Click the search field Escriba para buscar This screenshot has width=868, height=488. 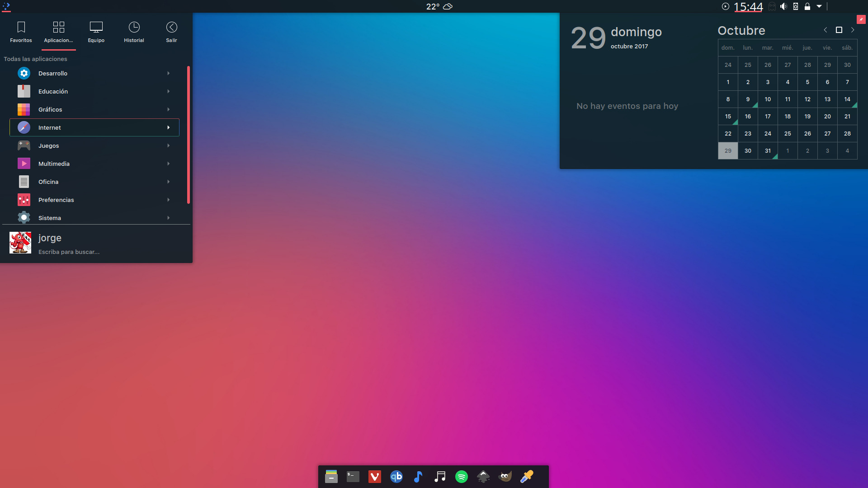click(x=69, y=252)
